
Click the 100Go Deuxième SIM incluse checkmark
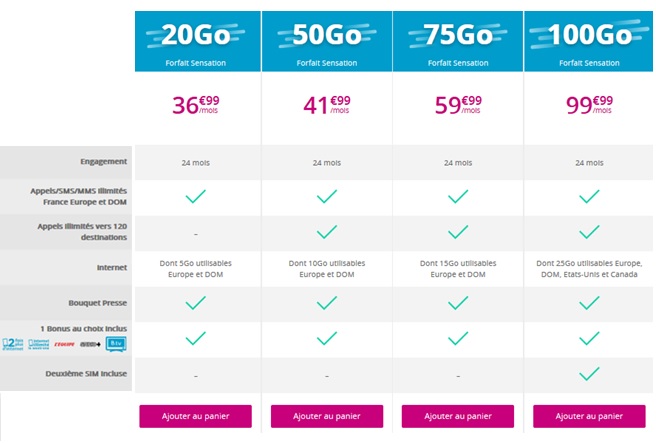pyautogui.click(x=590, y=374)
